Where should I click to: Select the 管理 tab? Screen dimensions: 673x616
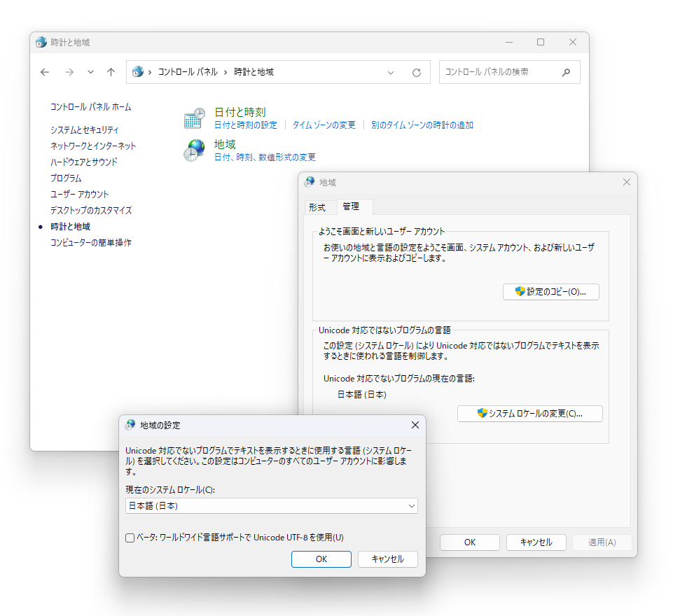coord(354,207)
